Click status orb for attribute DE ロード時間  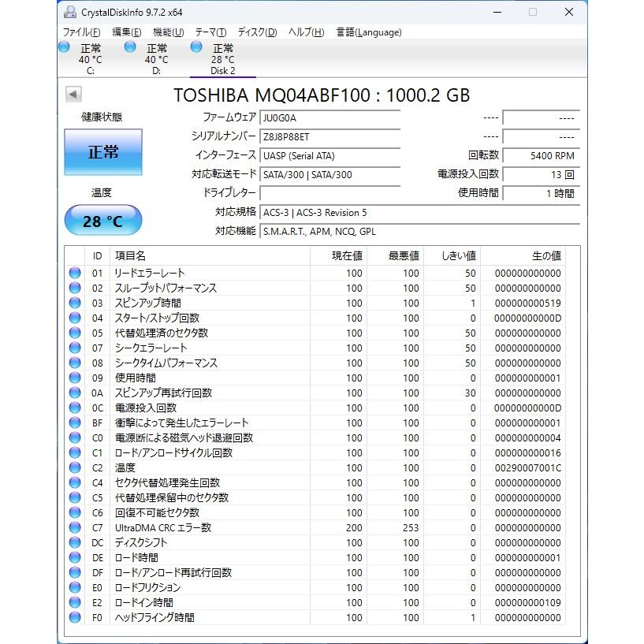(x=75, y=558)
